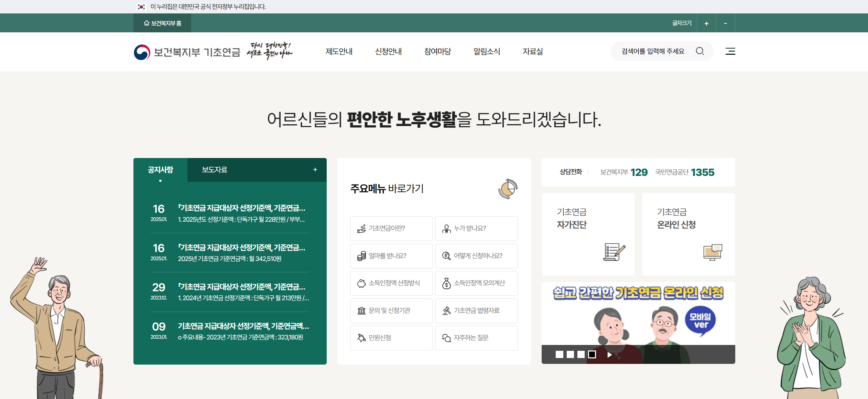Select the first banner slide indicator
The width and height of the screenshot is (868, 399).
click(x=560, y=354)
